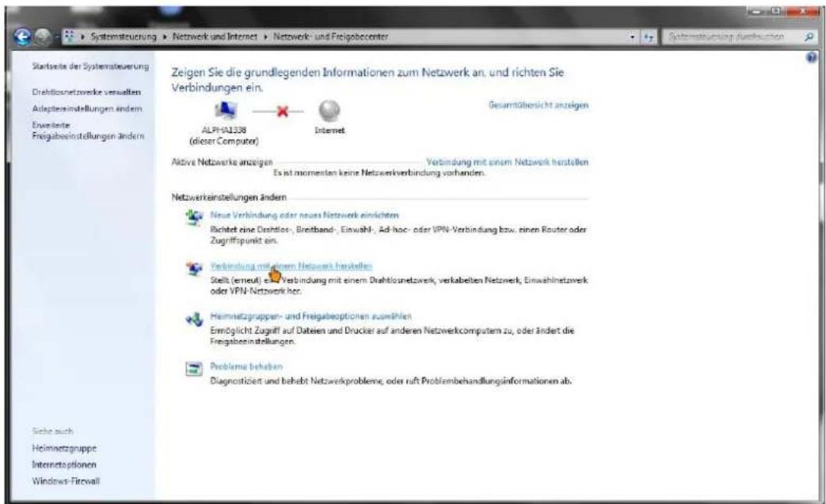Viewport: 826px width, 504px height.
Task: Click description Richtet eine Drahtlos-, Breitband- Verbindung
Action: coord(398,235)
